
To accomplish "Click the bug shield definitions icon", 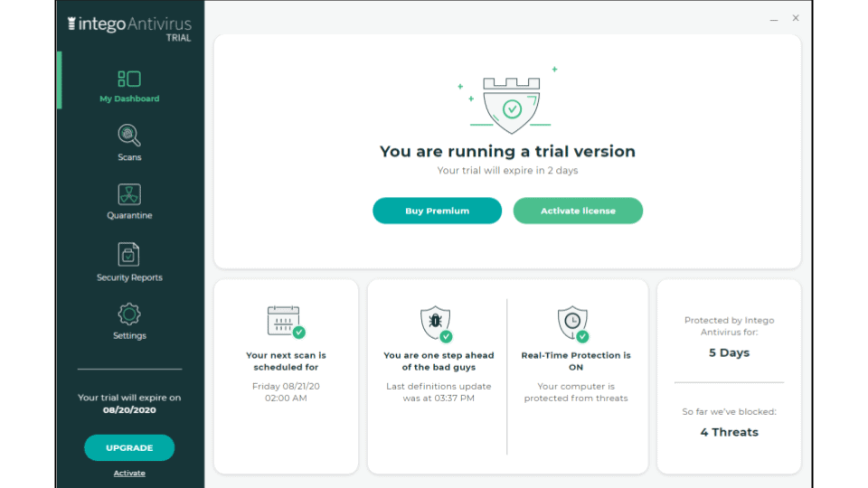I will coord(436,324).
